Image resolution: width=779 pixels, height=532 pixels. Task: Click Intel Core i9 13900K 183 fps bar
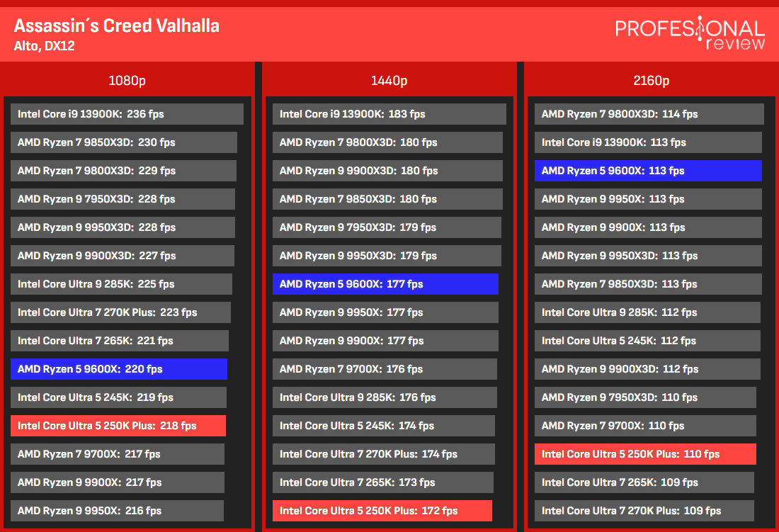click(389, 114)
